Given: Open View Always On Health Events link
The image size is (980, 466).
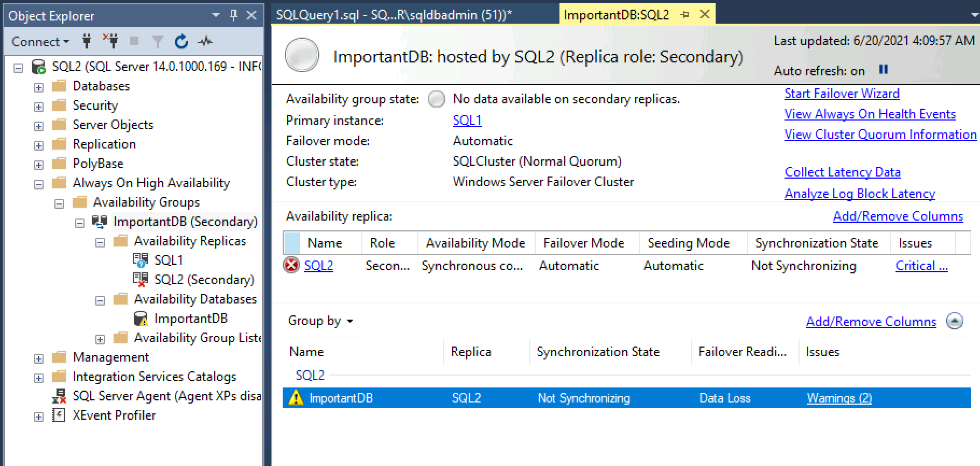Looking at the screenshot, I should pyautogui.click(x=870, y=114).
